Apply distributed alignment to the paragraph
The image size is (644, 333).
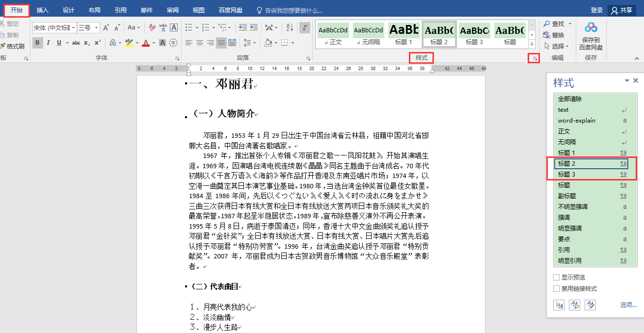click(232, 43)
